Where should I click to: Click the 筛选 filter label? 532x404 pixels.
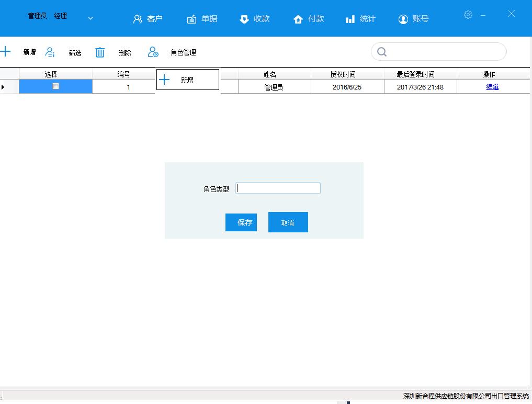(75, 53)
